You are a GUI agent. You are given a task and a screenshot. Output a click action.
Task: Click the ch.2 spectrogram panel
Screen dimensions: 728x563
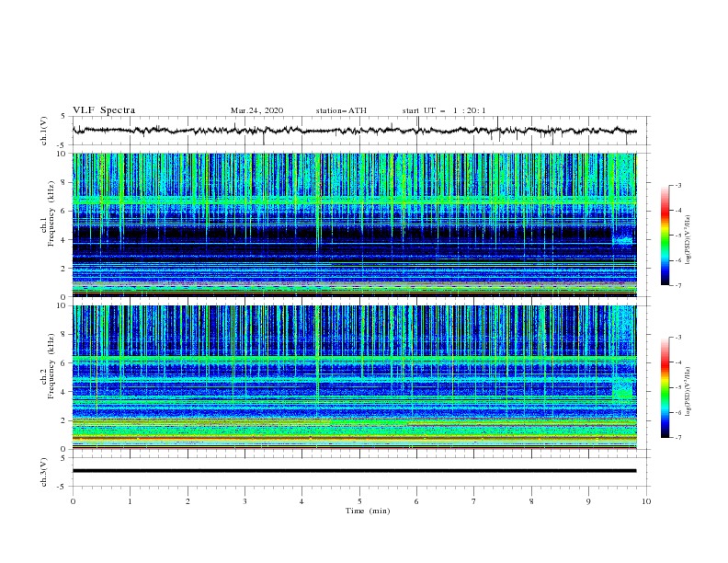[x=355, y=377]
